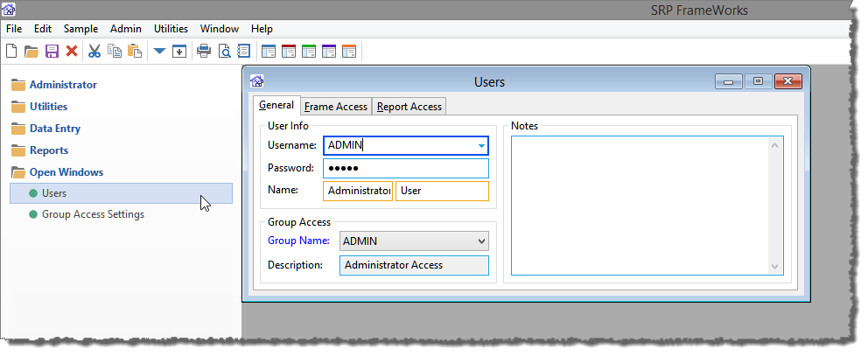This screenshot has width=868, height=356.
Task: Open the Sample menu
Action: pos(80,29)
